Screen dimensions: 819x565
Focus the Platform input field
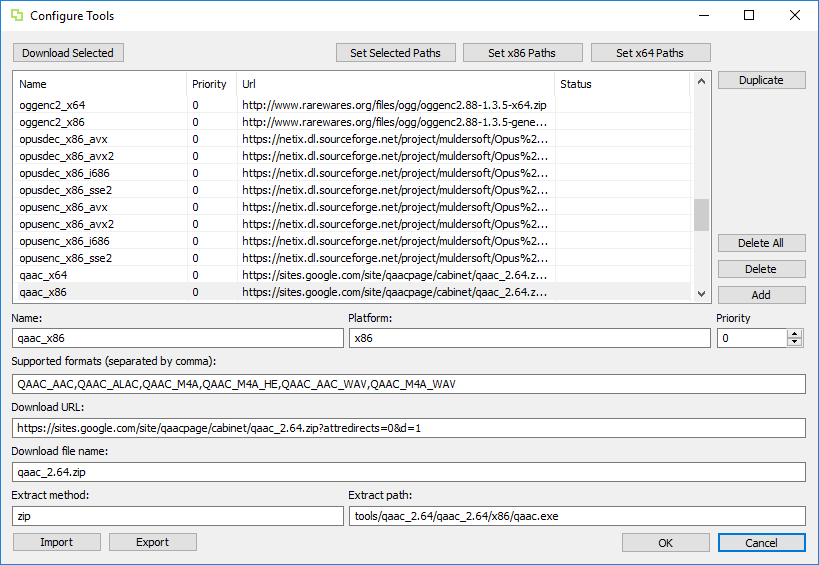tap(530, 338)
